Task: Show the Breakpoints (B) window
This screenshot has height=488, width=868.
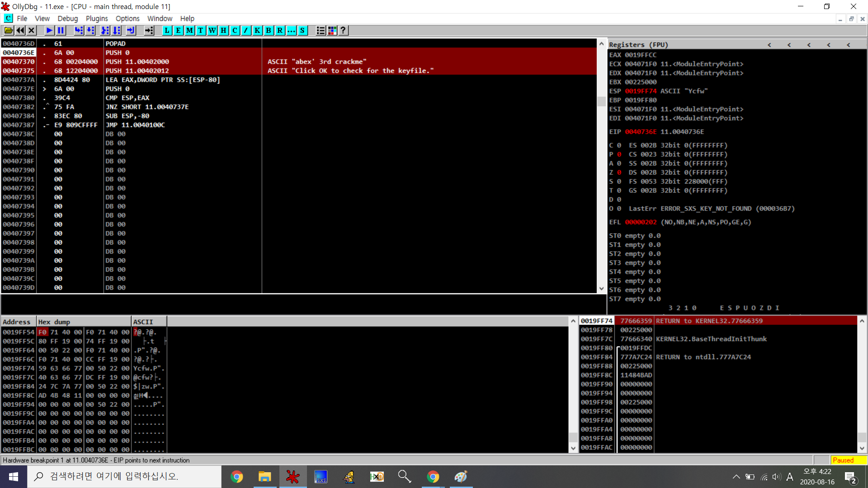Action: 269,30
